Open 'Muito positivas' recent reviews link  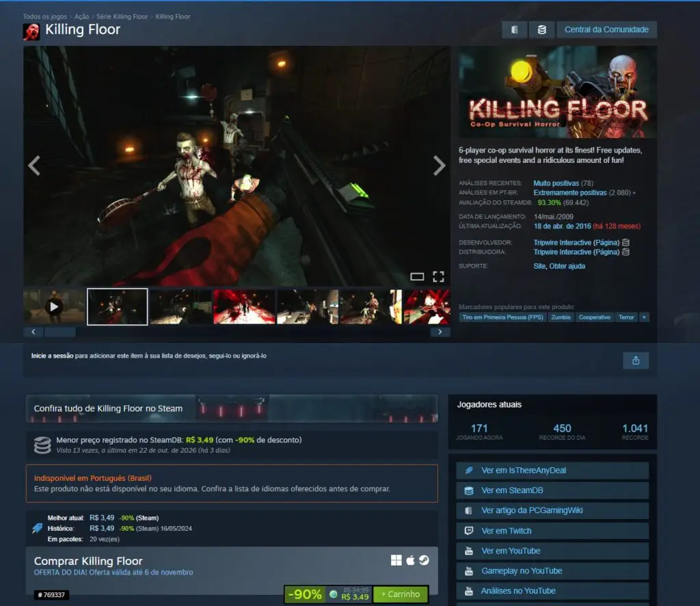556,183
